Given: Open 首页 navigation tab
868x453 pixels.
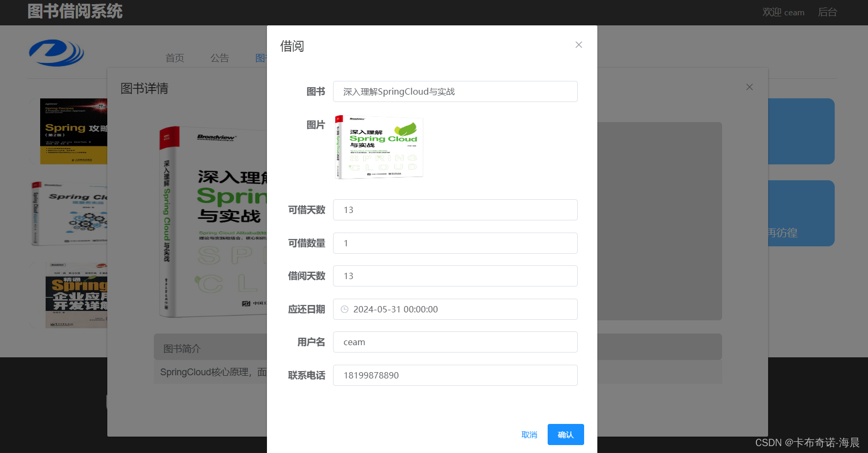Looking at the screenshot, I should [175, 58].
